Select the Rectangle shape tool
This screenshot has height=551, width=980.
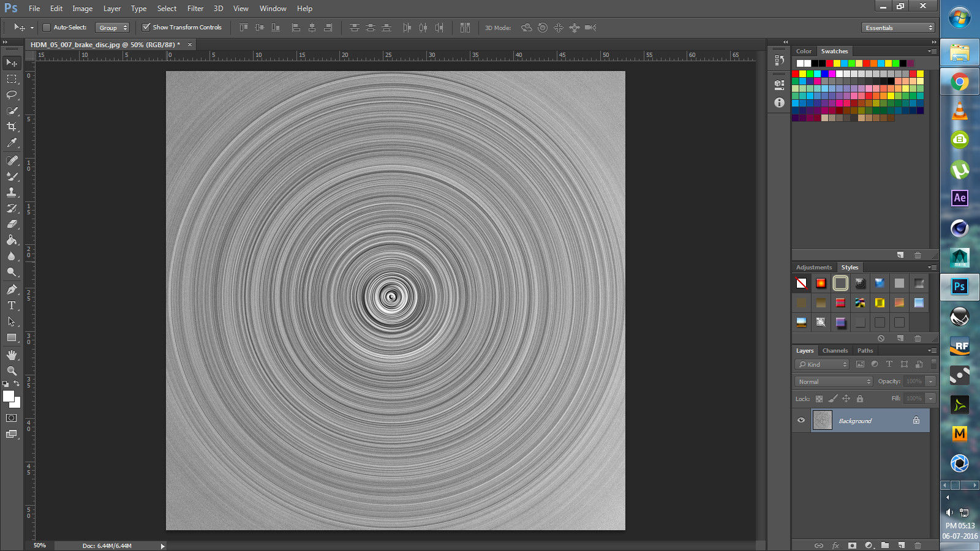point(12,337)
